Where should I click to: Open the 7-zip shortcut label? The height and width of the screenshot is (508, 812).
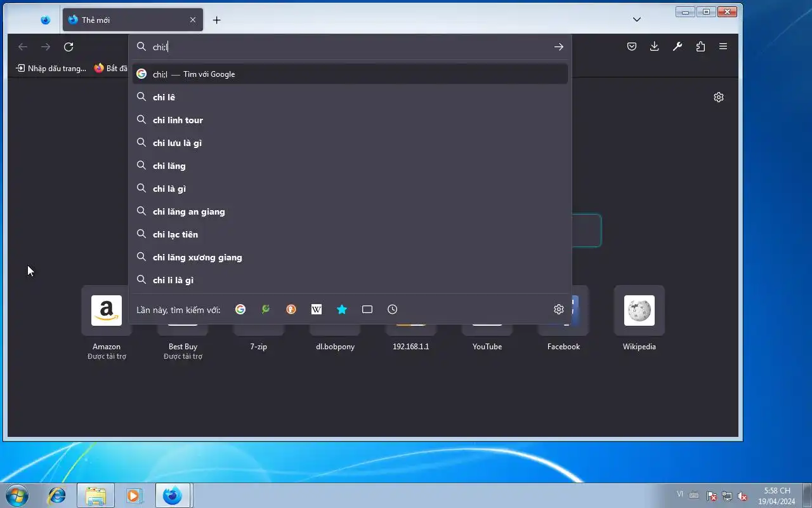pos(259,347)
